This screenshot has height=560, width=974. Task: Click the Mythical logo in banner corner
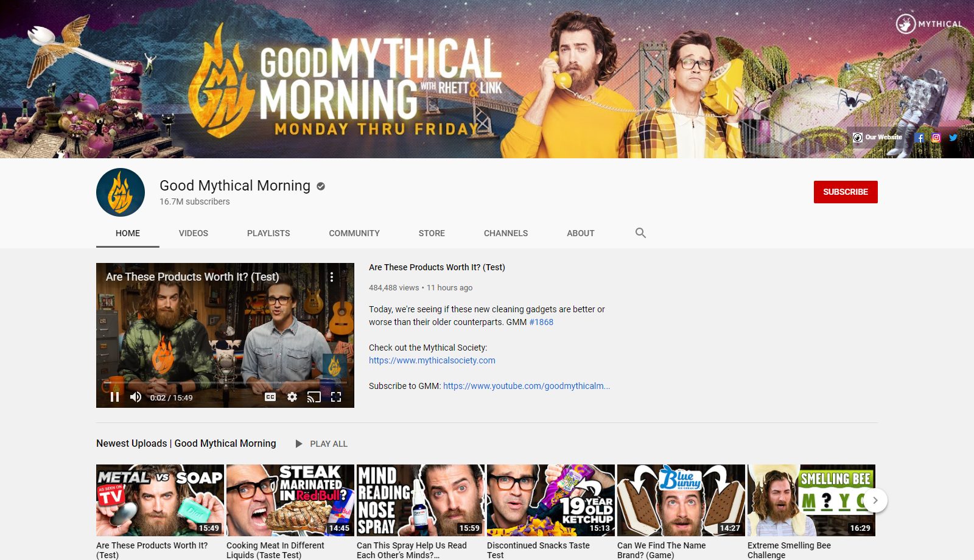tap(930, 24)
